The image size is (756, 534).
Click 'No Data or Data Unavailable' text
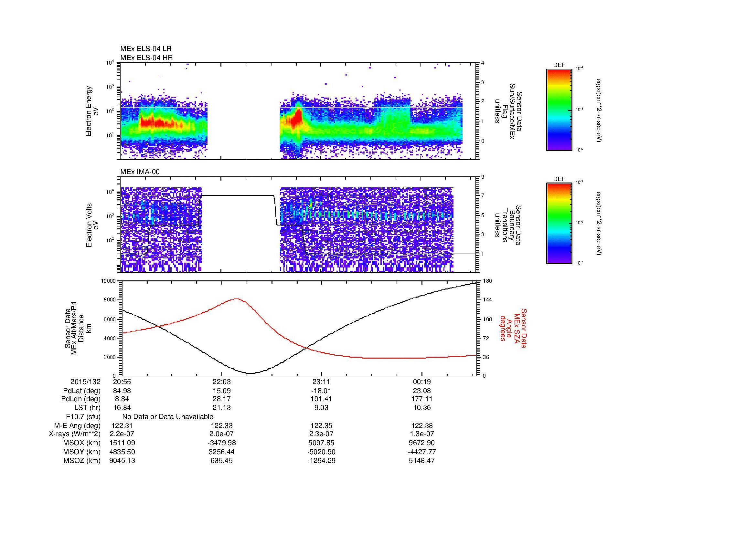(x=168, y=417)
